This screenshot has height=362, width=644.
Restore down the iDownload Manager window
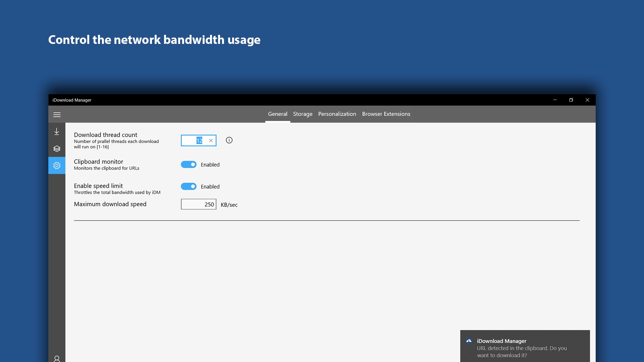[571, 100]
